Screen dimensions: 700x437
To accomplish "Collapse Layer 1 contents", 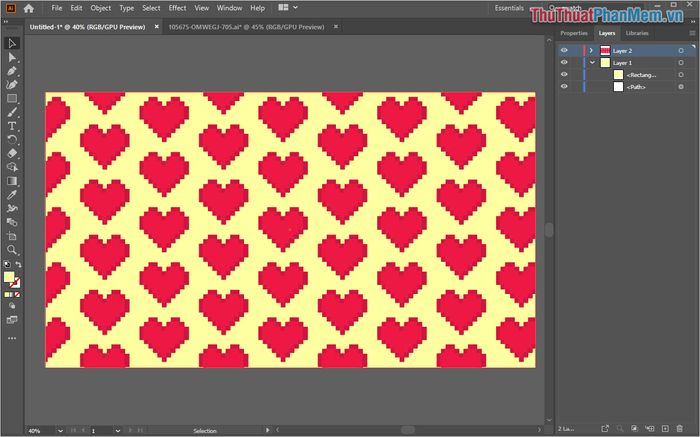I will (x=592, y=62).
